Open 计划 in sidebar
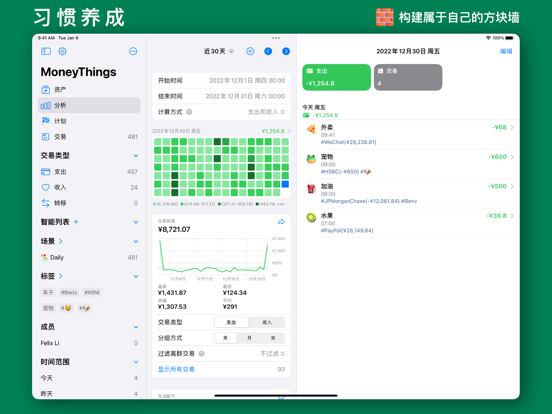 [x=89, y=121]
